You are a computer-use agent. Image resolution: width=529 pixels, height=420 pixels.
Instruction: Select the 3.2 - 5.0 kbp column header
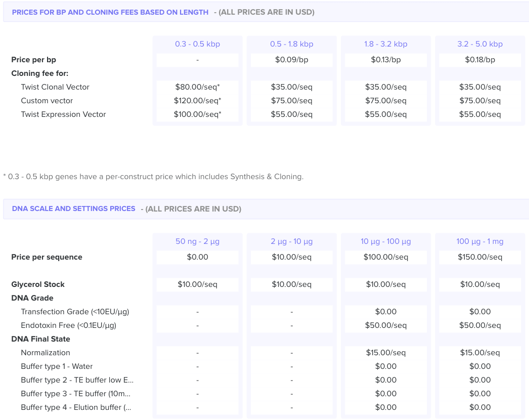click(x=479, y=44)
